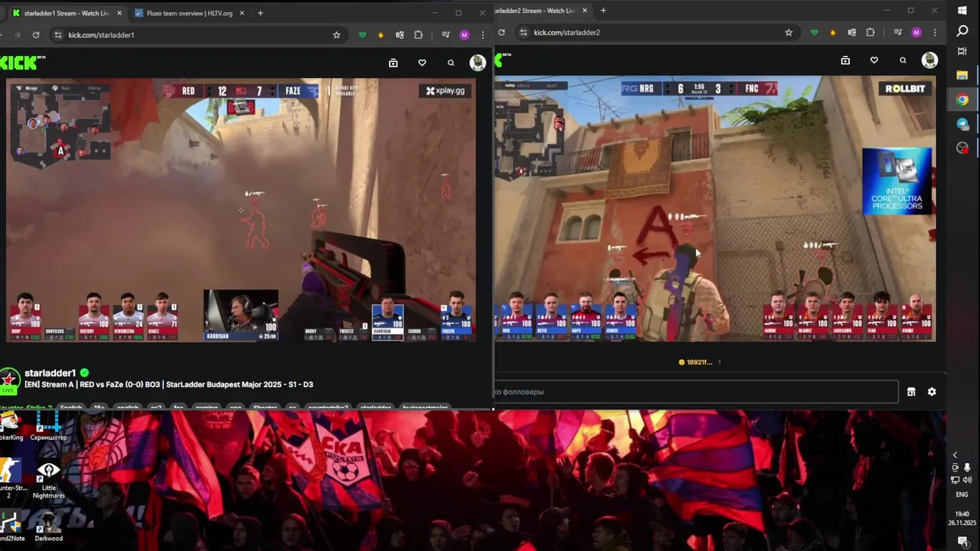Open the Darkwood desktop shortcut
Image resolution: width=980 pixels, height=551 pixels.
(48, 527)
